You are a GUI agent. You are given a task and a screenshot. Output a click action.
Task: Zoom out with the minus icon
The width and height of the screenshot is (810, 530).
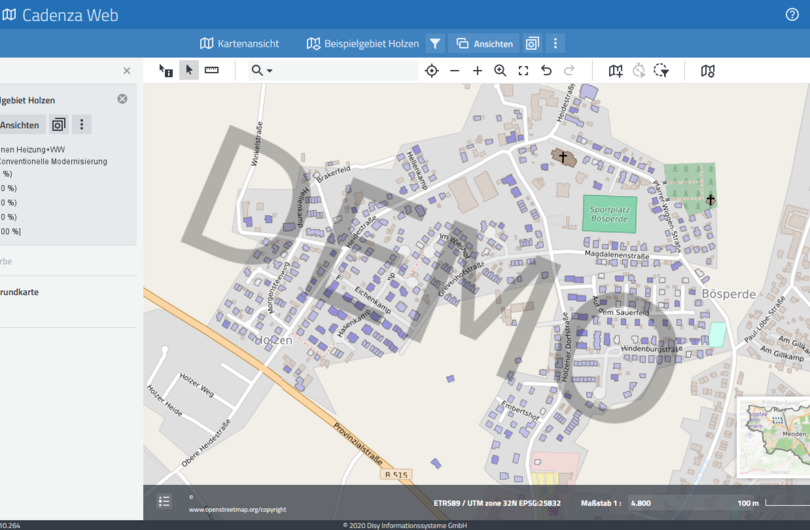coord(455,71)
